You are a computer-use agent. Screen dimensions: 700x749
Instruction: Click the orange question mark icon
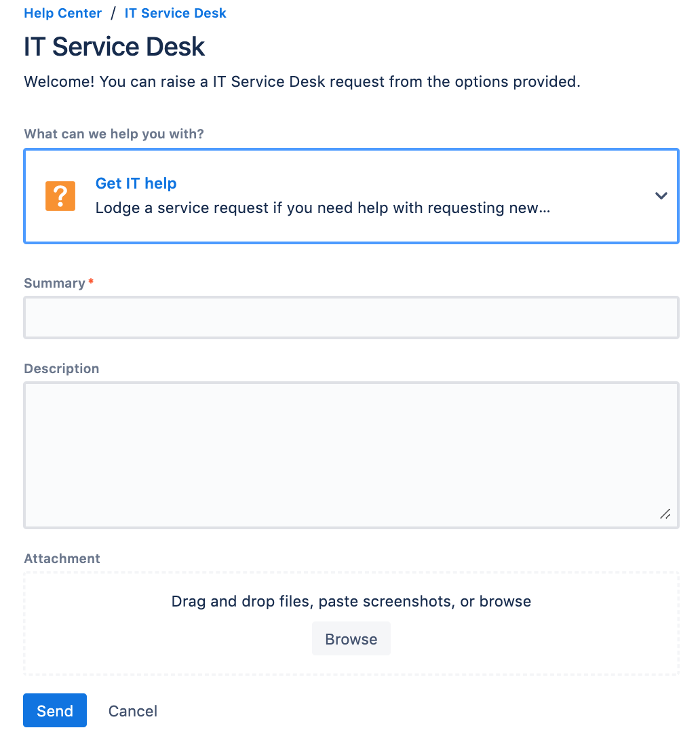(60, 196)
